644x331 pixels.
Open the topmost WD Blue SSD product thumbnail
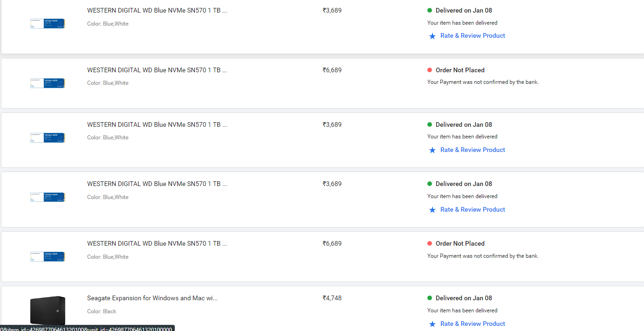(x=48, y=24)
